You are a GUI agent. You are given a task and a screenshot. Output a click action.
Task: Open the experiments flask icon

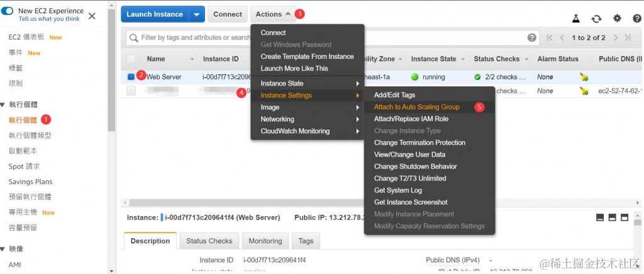[x=576, y=18]
